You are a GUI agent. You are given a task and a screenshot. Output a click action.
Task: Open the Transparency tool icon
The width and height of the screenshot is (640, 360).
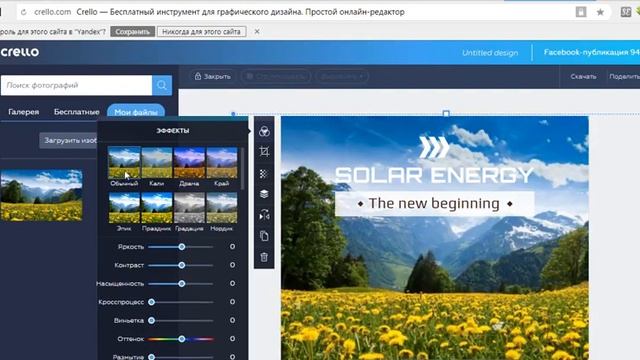(264, 174)
